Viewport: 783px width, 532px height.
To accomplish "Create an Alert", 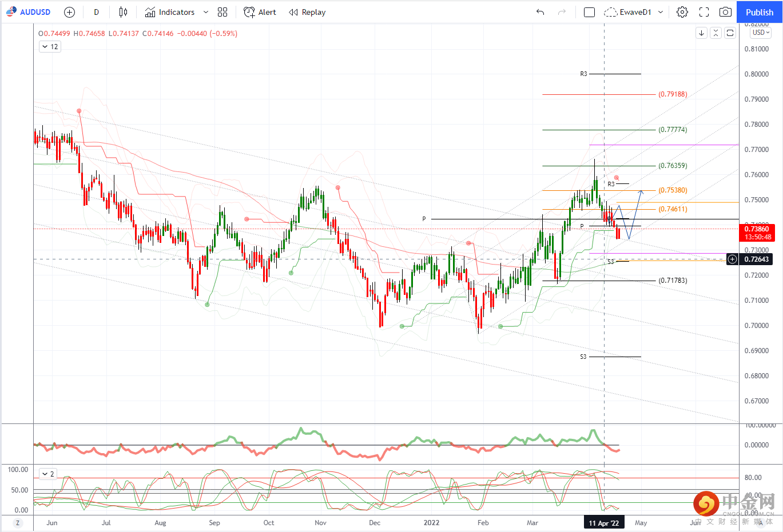I will [260, 12].
